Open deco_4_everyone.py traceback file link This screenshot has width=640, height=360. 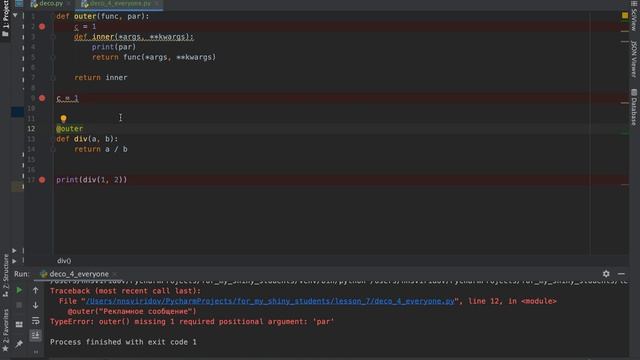pyautogui.click(x=270, y=301)
